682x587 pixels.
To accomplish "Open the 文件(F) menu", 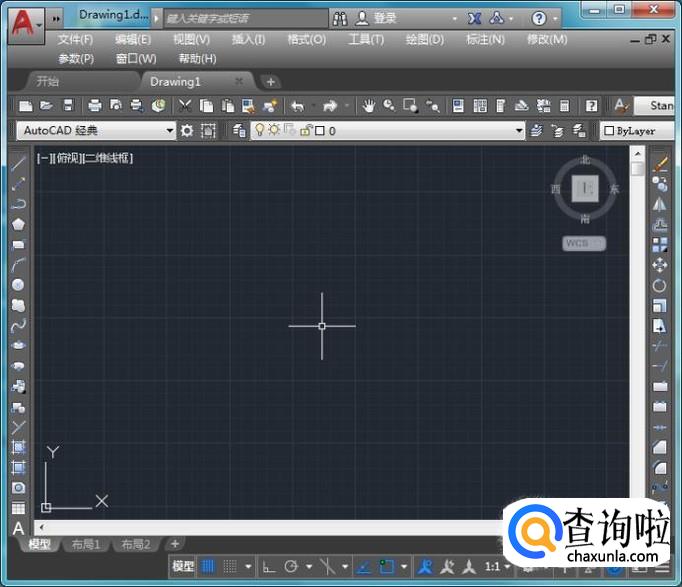I will [75, 39].
